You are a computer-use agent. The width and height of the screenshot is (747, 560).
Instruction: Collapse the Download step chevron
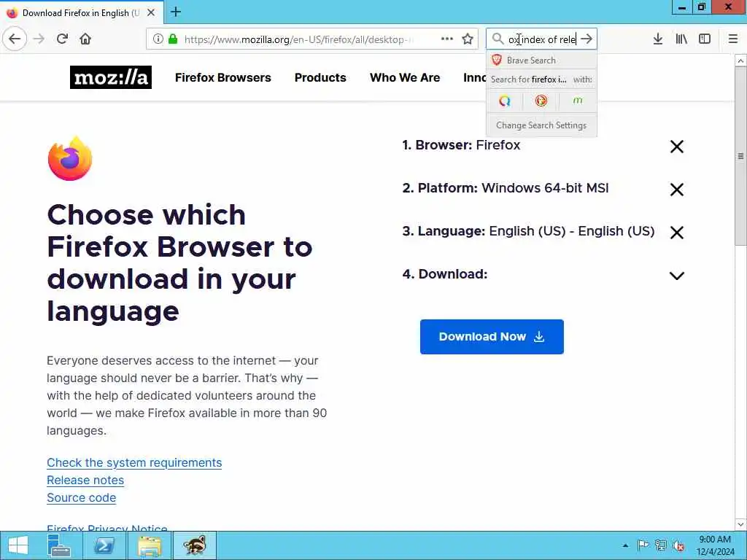[677, 275]
